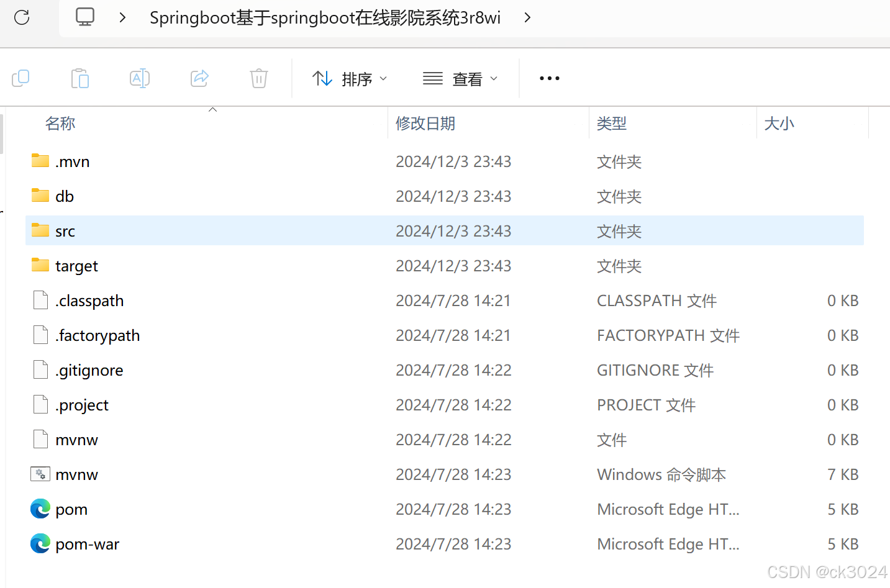
Task: Click the src folder icon
Action: pos(40,230)
